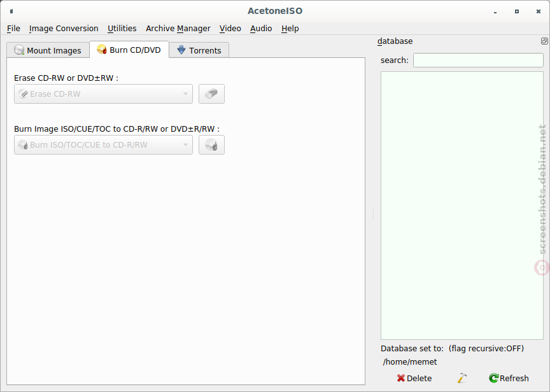
Task: Click inside the empty database list area
Action: coord(462,206)
